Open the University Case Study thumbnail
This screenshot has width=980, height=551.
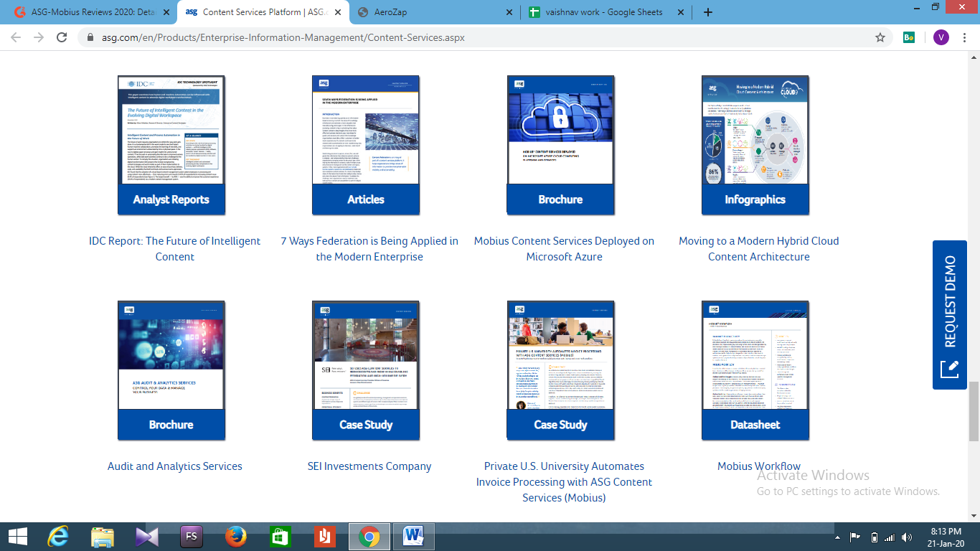pos(560,370)
